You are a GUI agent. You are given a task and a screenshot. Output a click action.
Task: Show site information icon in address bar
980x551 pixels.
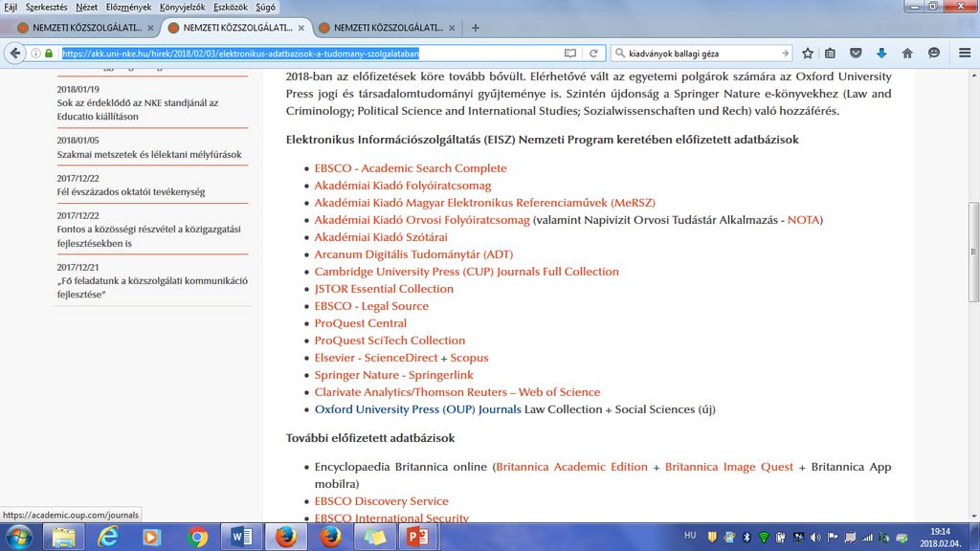pyautogui.click(x=35, y=54)
